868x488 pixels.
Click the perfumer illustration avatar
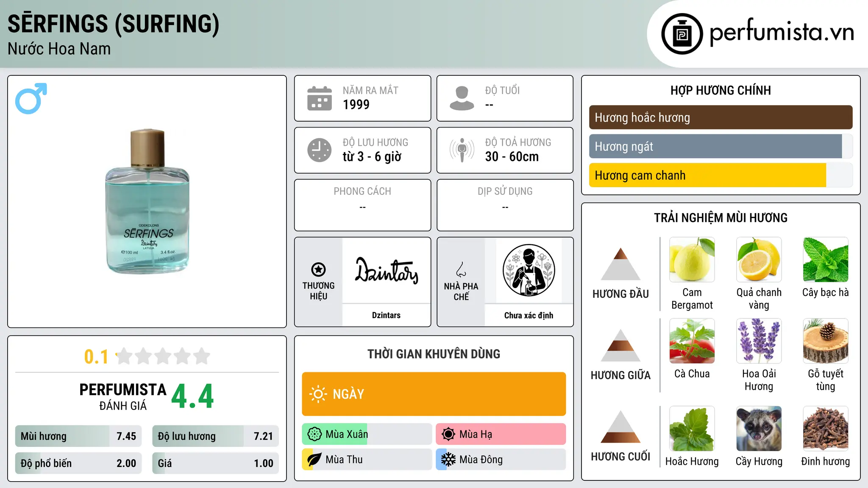(x=529, y=270)
